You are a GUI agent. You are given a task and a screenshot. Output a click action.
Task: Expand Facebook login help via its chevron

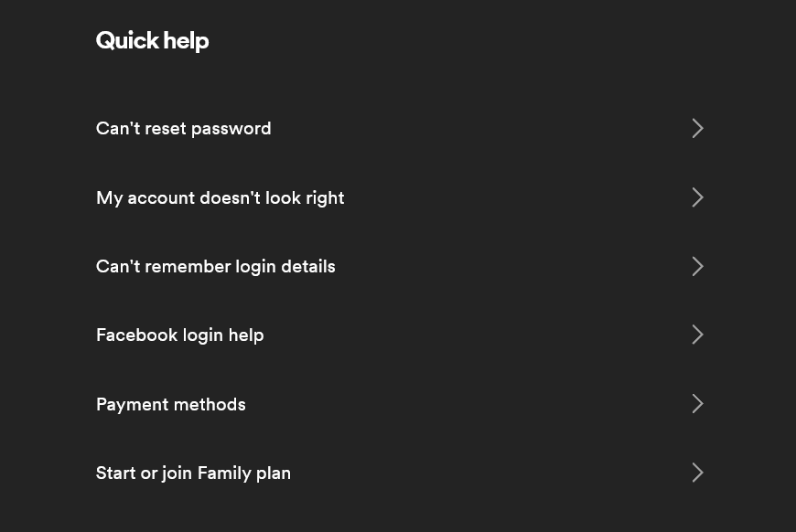pyautogui.click(x=697, y=335)
